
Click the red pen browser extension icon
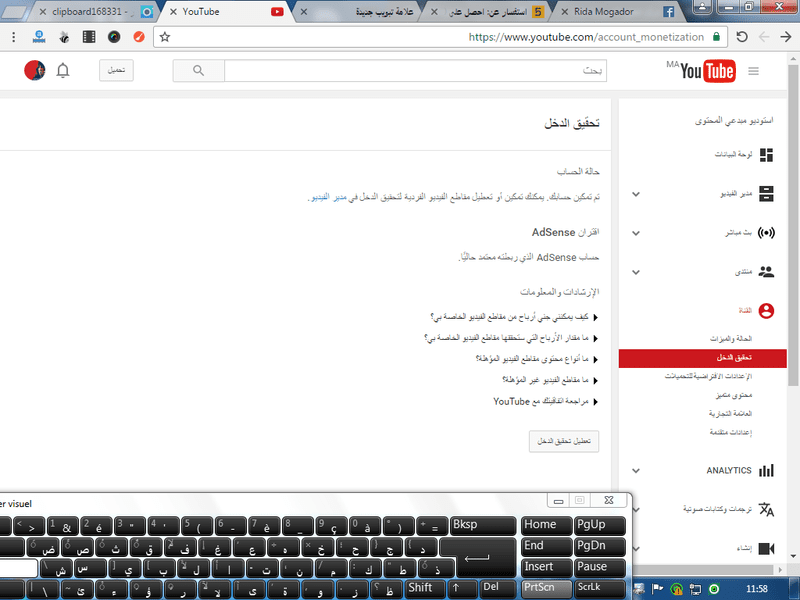point(139,36)
